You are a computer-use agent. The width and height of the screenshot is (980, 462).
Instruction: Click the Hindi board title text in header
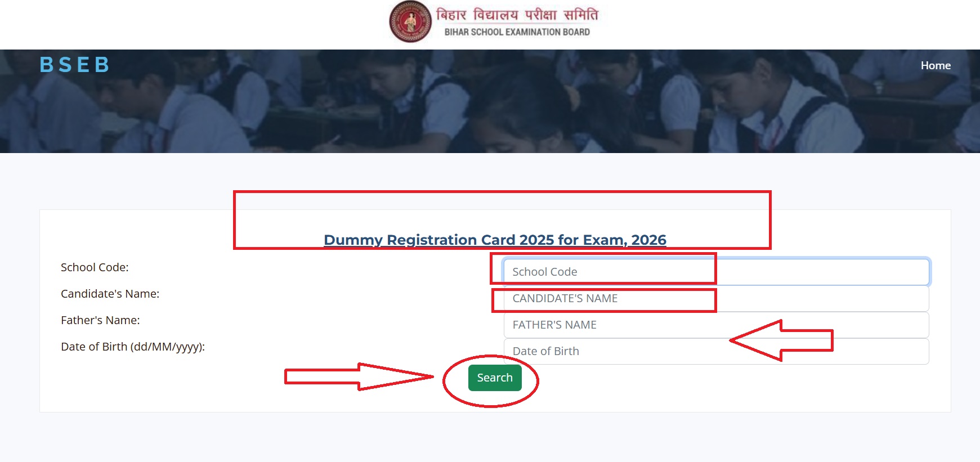tap(517, 14)
